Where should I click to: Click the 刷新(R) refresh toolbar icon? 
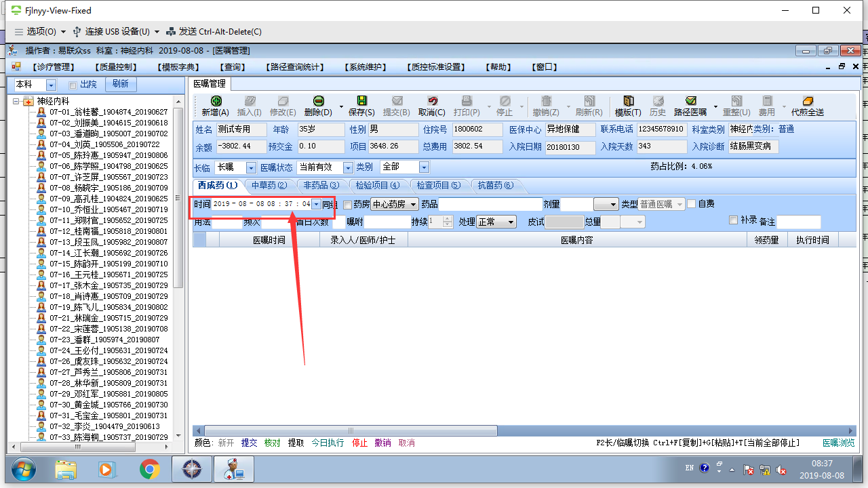pyautogui.click(x=589, y=101)
